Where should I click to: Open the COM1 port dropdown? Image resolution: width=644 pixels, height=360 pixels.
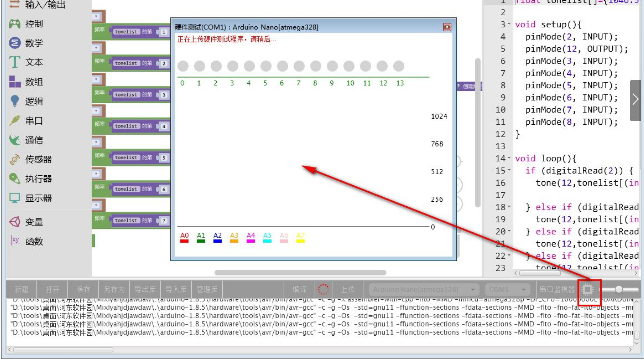(506, 290)
